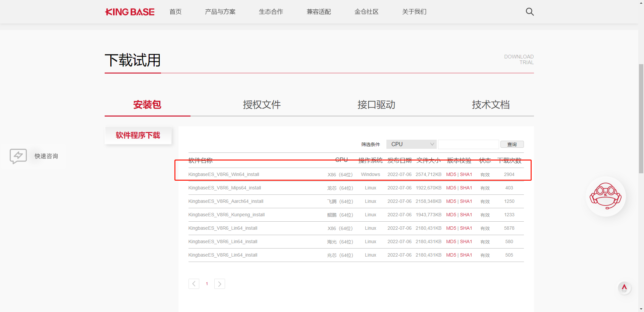Image resolution: width=644 pixels, height=312 pixels.
Task: Open SHA1 for row with 5878 downloads
Action: click(x=466, y=228)
